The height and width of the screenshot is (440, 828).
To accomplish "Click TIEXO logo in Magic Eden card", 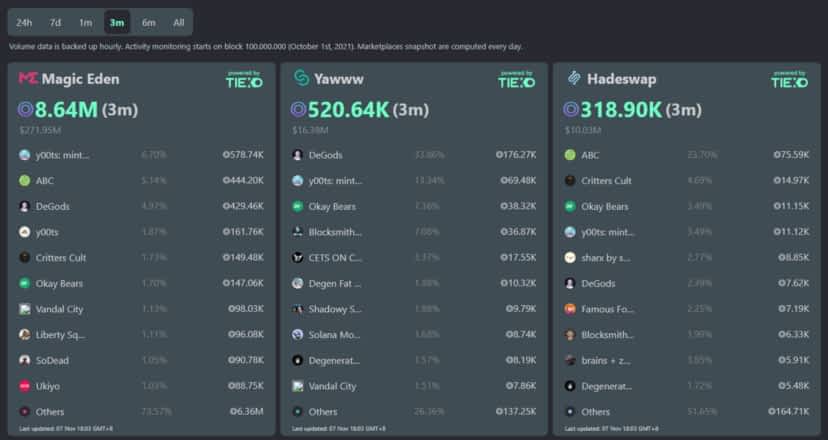I will pos(244,80).
